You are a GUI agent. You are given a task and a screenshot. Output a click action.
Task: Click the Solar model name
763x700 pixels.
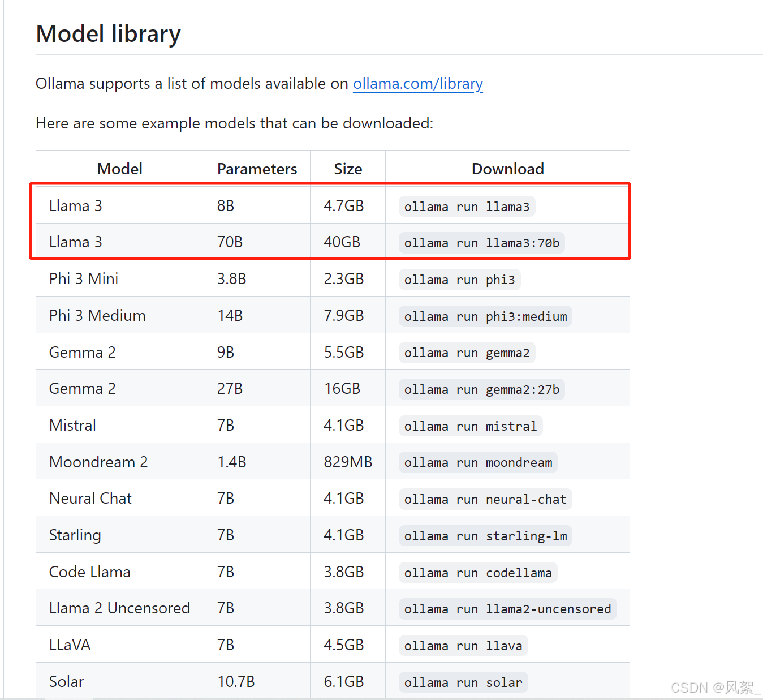tap(67, 681)
